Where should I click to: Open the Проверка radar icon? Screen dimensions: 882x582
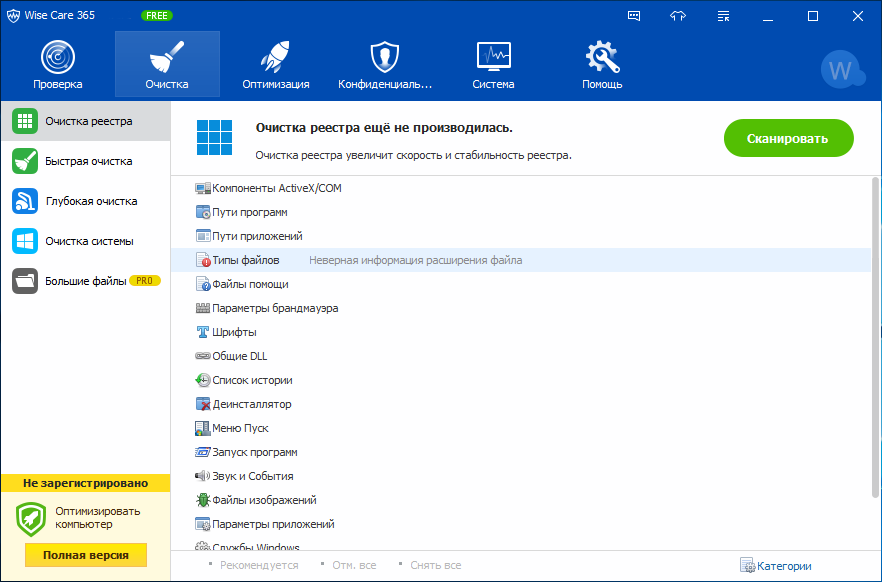(57, 57)
